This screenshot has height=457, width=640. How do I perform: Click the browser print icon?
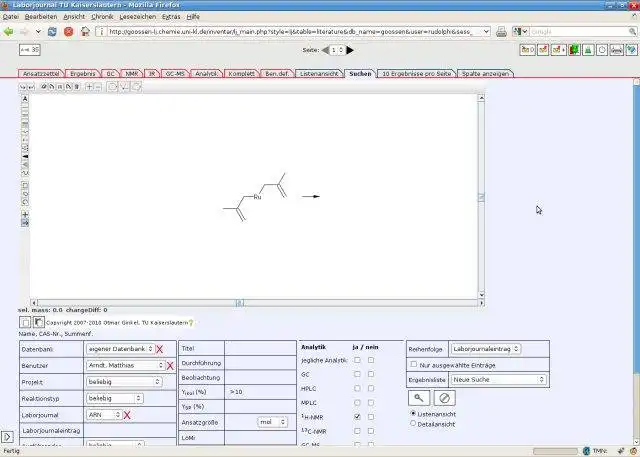click(x=501, y=31)
